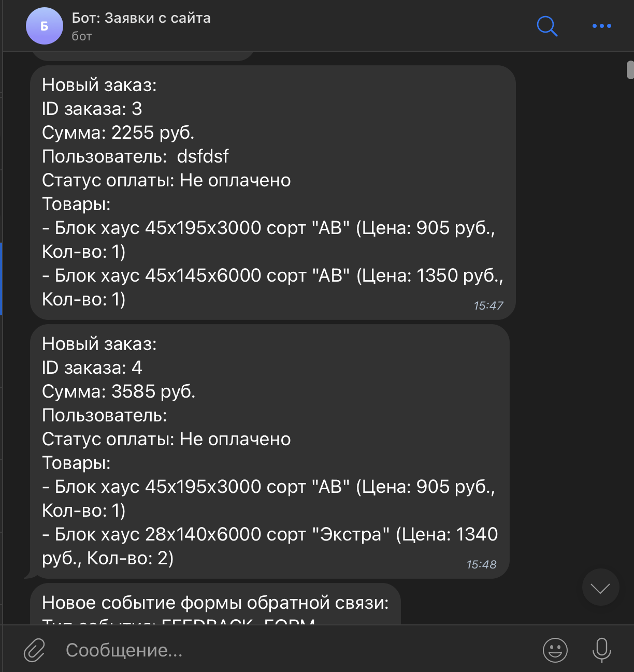This screenshot has height=672, width=634.
Task: Click "Новое событие формы обратной связи" message
Action: (215, 603)
